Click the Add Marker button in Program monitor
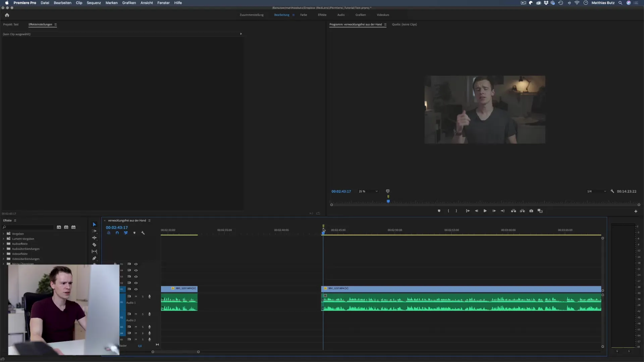The height and width of the screenshot is (362, 644). (x=439, y=211)
